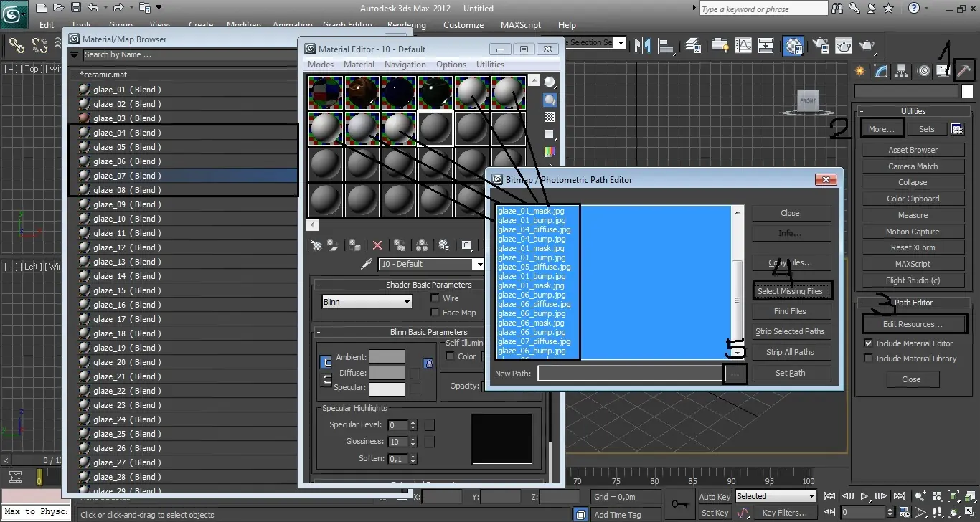Click the Get Material icon in Material Editor
Image resolution: width=980 pixels, height=522 pixels.
[316, 245]
